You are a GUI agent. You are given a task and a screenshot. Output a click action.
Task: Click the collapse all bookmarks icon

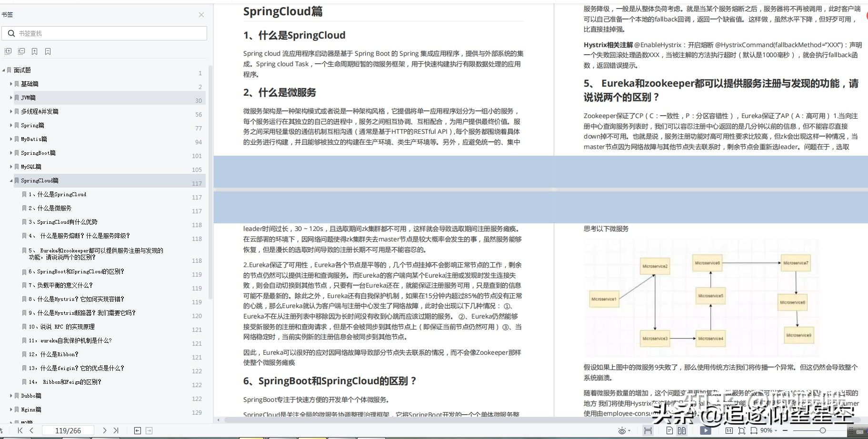click(21, 51)
